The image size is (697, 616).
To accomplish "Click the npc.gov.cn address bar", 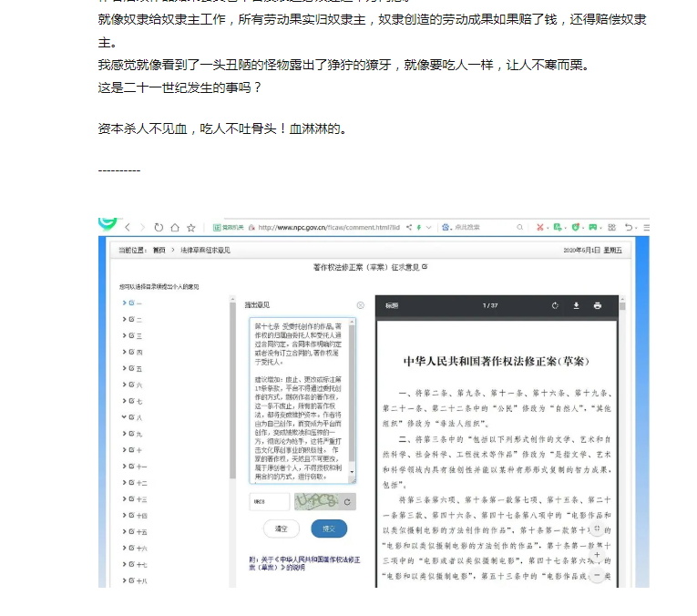I will point(329,227).
